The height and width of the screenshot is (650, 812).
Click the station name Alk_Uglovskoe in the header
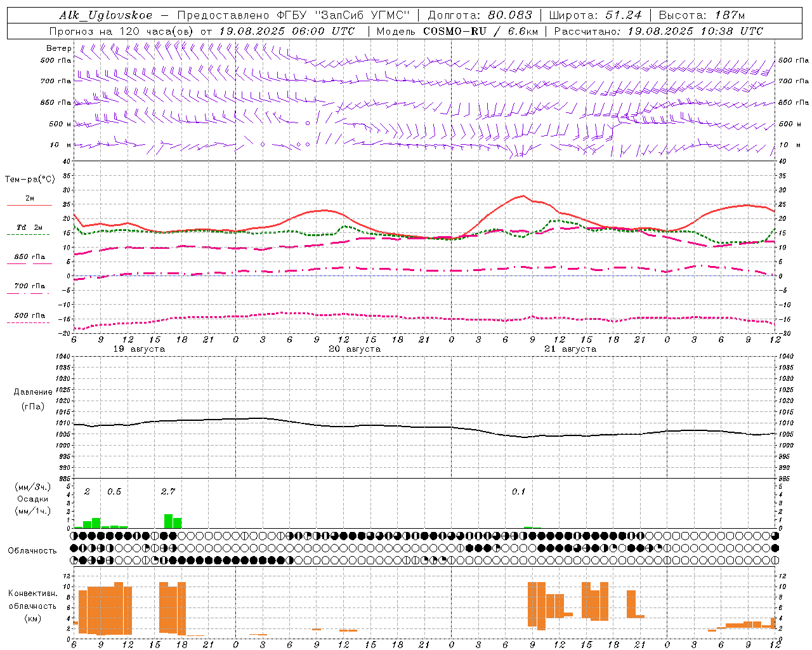click(x=106, y=16)
